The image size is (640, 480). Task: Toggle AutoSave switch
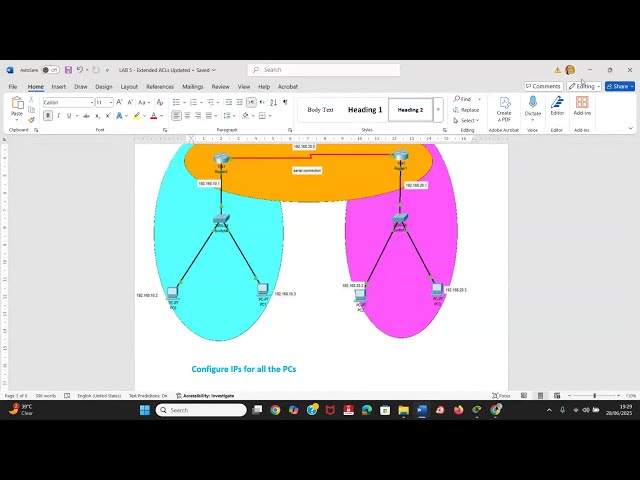pyautogui.click(x=51, y=70)
